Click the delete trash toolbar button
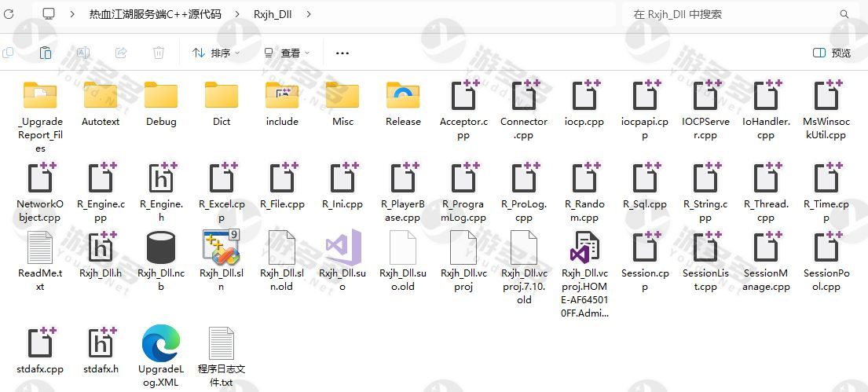Screen dimensions: 868x392 pos(158,53)
